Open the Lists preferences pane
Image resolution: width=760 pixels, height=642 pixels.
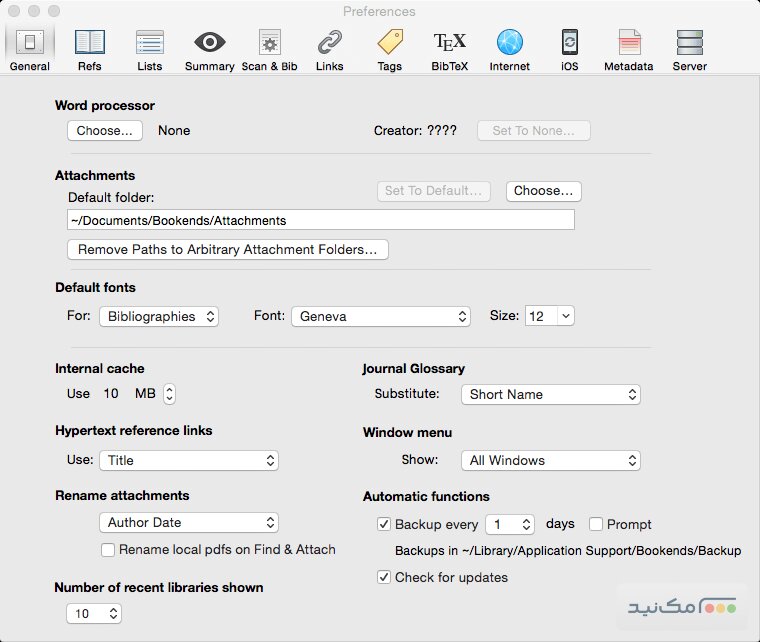[x=149, y=49]
